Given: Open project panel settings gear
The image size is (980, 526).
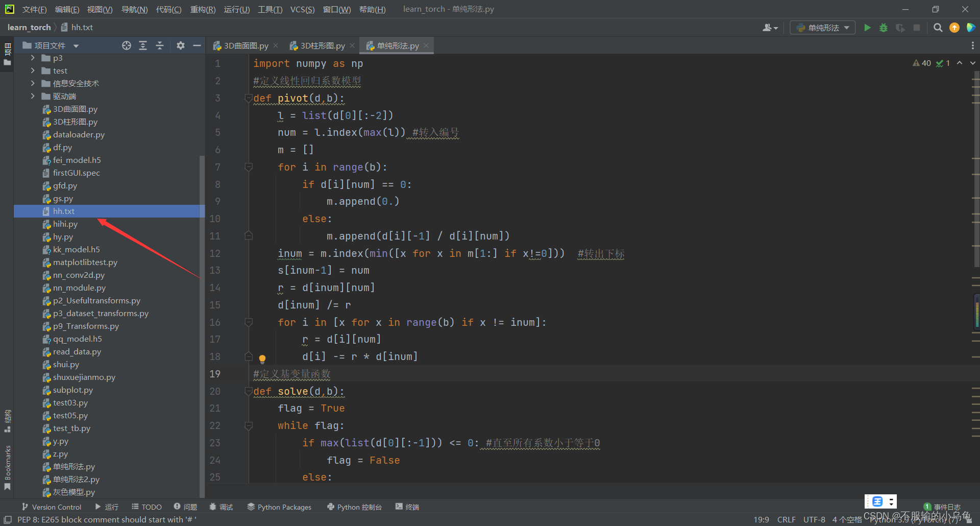Looking at the screenshot, I should point(181,45).
